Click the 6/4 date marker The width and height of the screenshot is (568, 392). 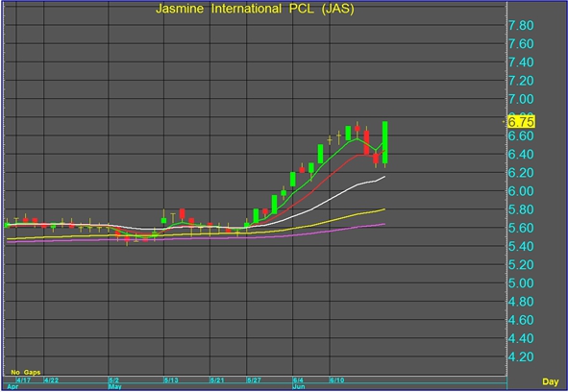[x=298, y=380]
